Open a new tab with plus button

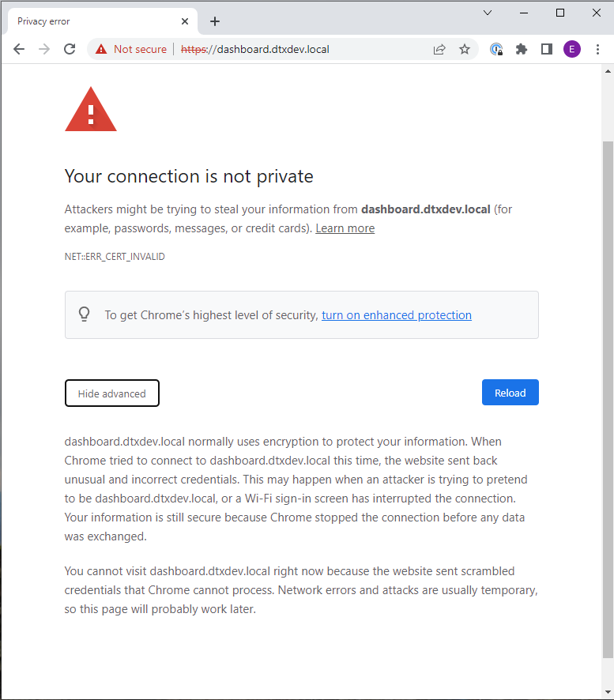(x=215, y=21)
